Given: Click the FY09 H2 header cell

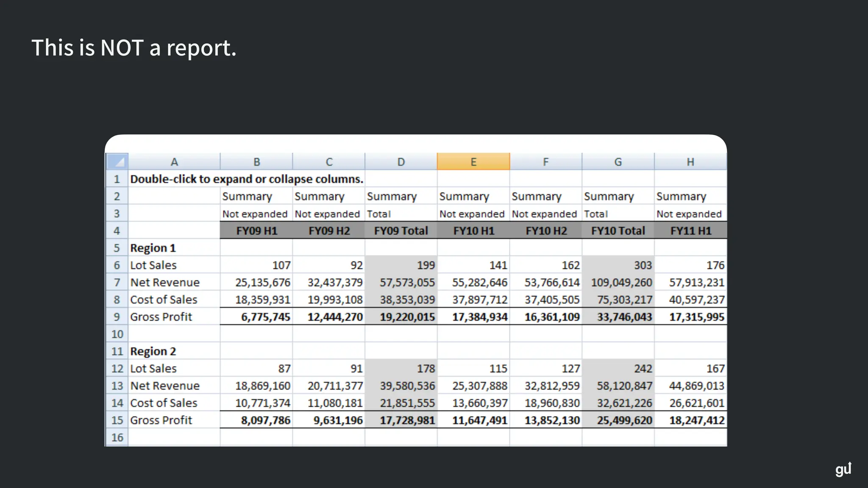Looking at the screenshot, I should tap(329, 230).
